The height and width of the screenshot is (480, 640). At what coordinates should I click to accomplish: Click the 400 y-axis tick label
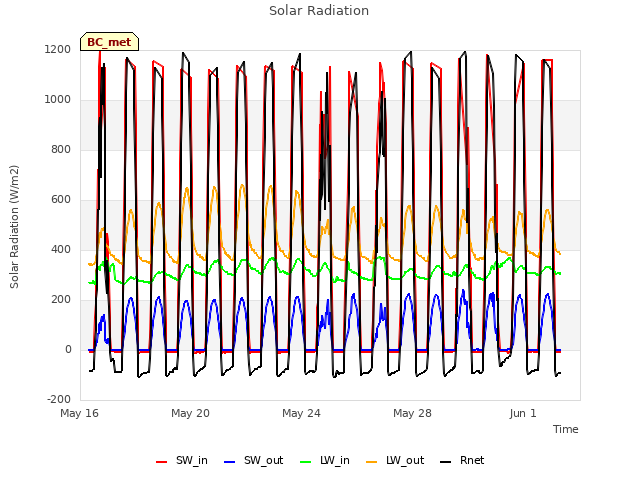click(61, 249)
